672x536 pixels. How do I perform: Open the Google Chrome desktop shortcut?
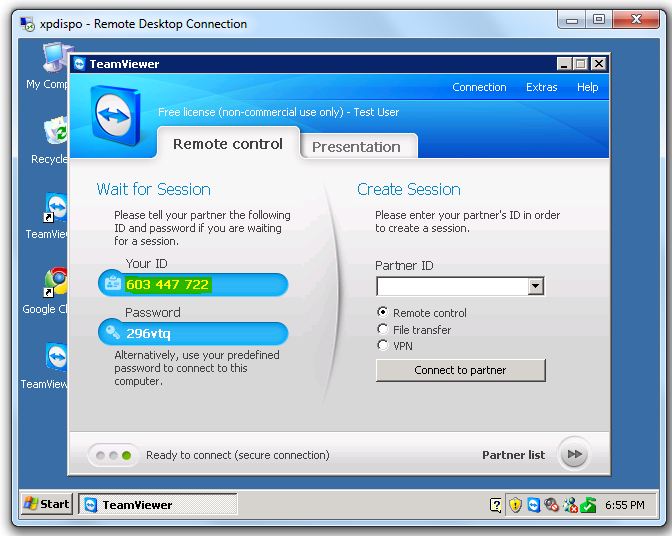[51, 290]
